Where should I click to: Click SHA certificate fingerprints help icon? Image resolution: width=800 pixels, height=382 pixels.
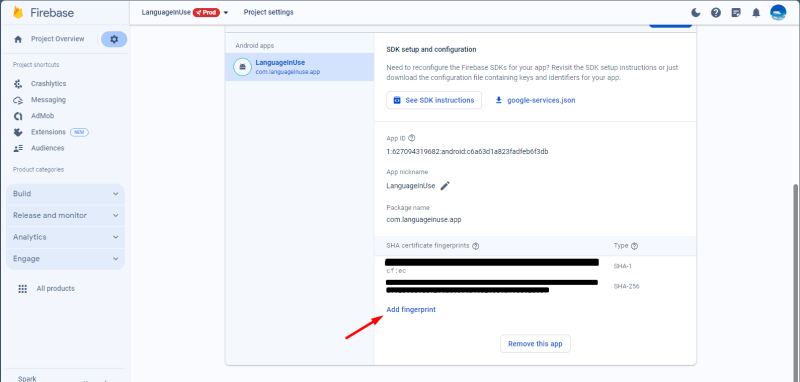(476, 246)
